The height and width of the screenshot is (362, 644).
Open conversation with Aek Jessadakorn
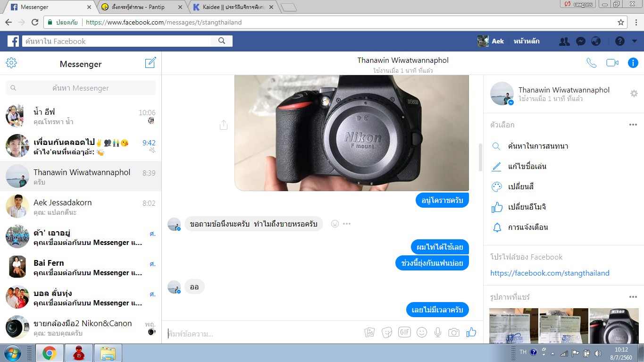point(81,206)
